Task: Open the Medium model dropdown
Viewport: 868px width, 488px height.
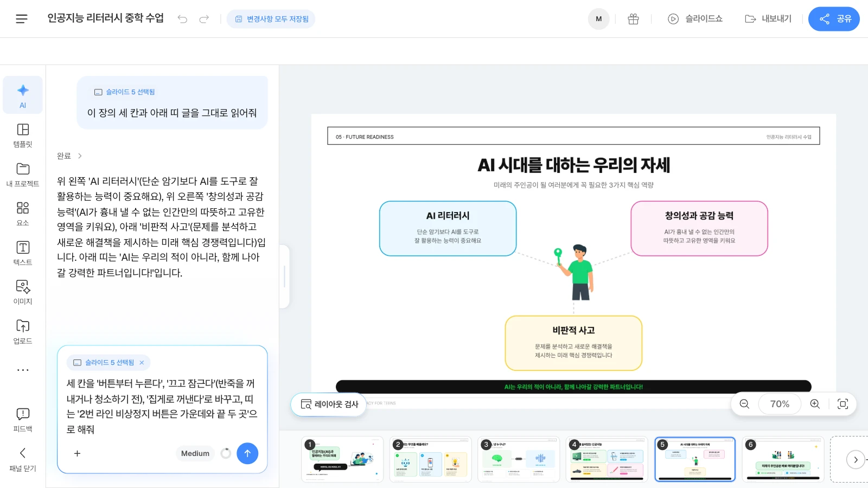Action: click(195, 453)
